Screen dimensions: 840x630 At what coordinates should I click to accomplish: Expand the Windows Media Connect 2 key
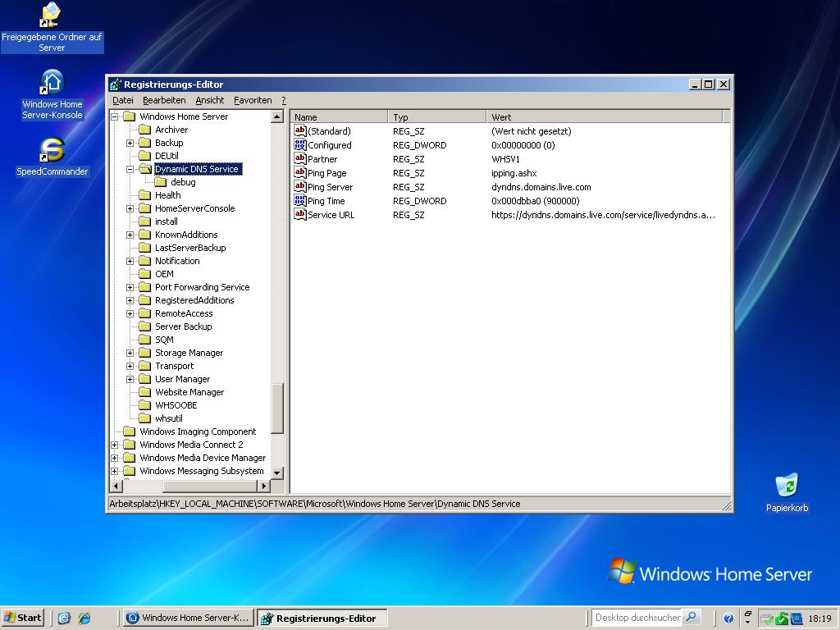click(115, 445)
